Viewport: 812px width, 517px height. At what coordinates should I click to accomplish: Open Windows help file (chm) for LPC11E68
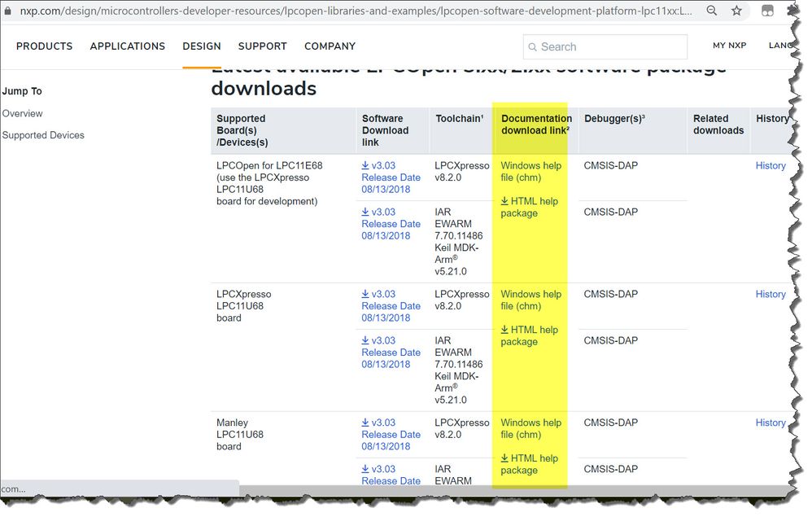(530, 172)
